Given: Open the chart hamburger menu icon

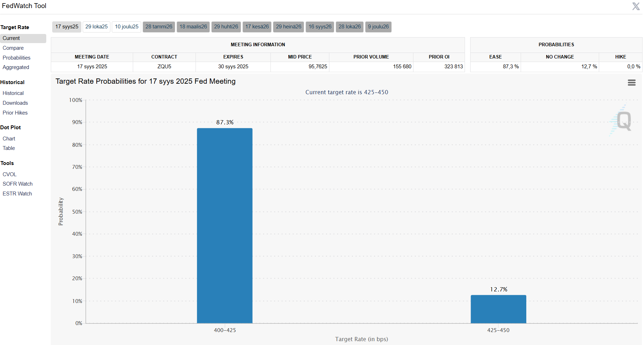Looking at the screenshot, I should tap(631, 83).
